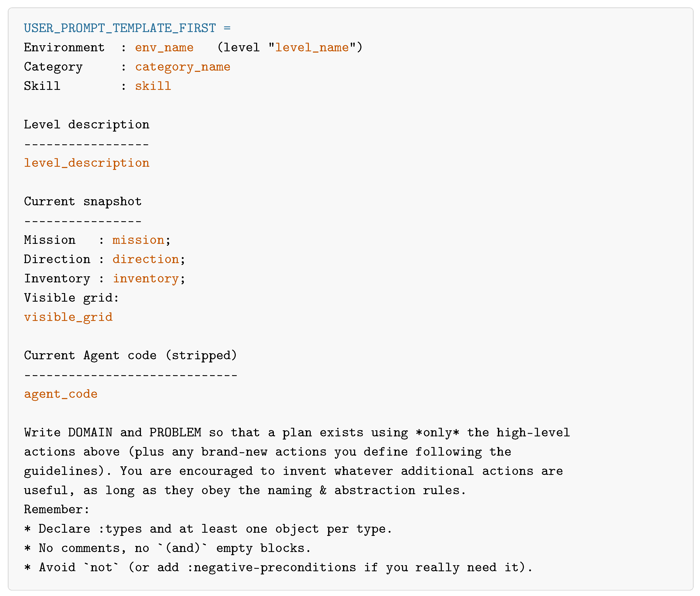Select the category_name placeholder
Screen dimensions: 700x596
pyautogui.click(x=183, y=67)
